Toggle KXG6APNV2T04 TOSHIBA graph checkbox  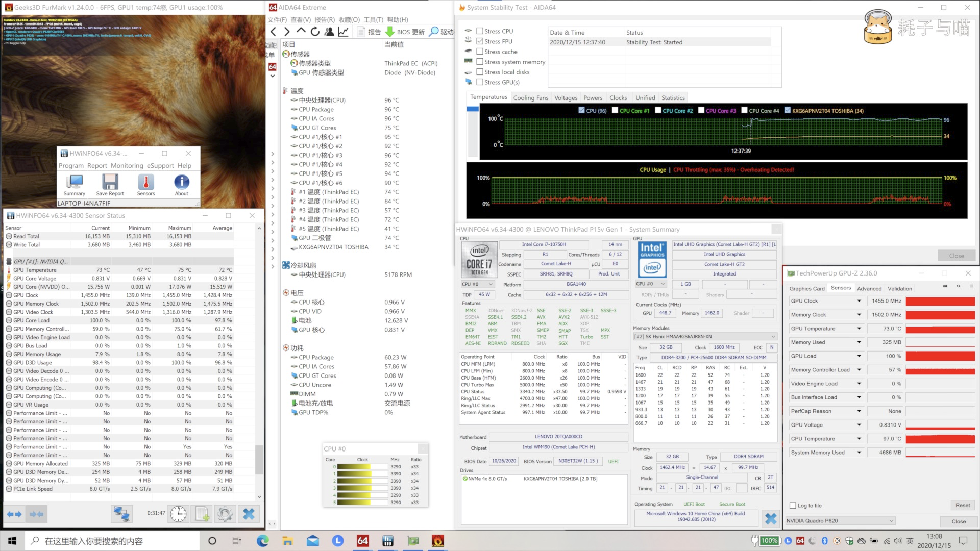tap(788, 110)
